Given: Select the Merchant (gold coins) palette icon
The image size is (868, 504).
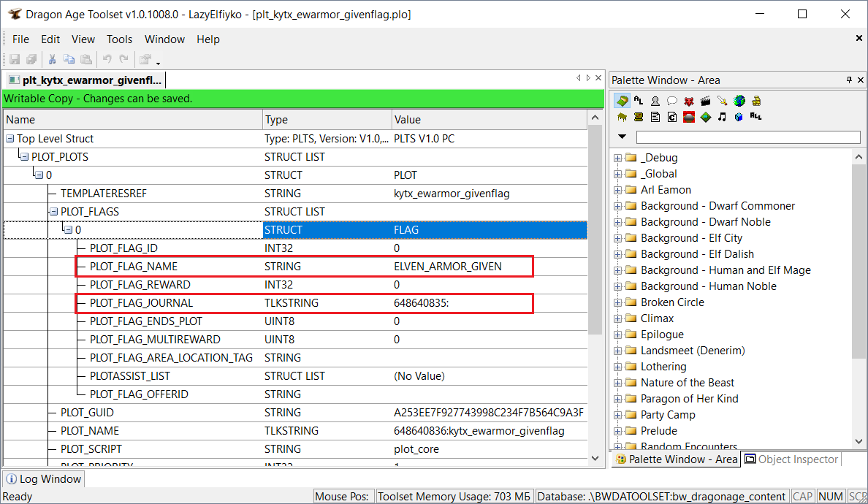Looking at the screenshot, I should click(756, 101).
